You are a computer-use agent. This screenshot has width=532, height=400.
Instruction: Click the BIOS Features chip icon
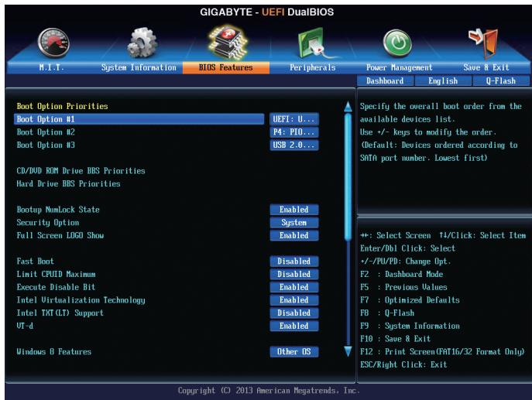[x=228, y=43]
